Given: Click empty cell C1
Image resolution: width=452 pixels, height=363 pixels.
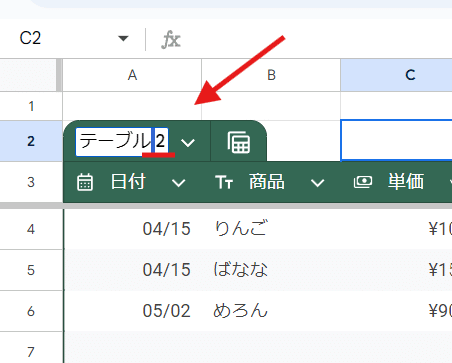Looking at the screenshot, I should [396, 106].
